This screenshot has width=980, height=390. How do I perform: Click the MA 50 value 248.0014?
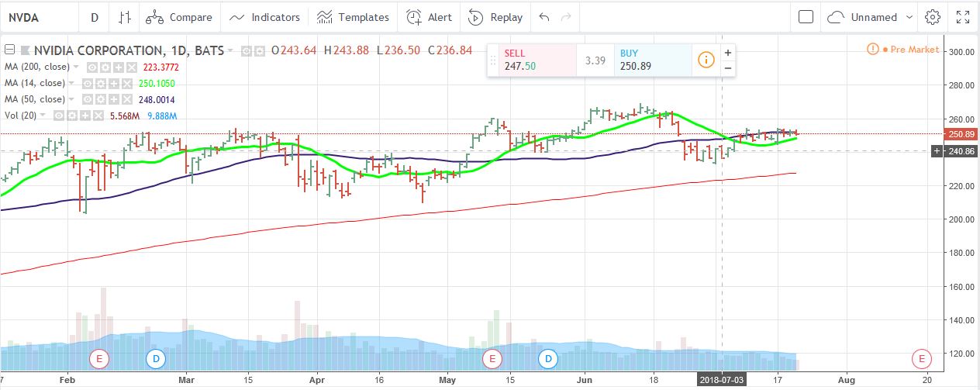[x=157, y=99]
